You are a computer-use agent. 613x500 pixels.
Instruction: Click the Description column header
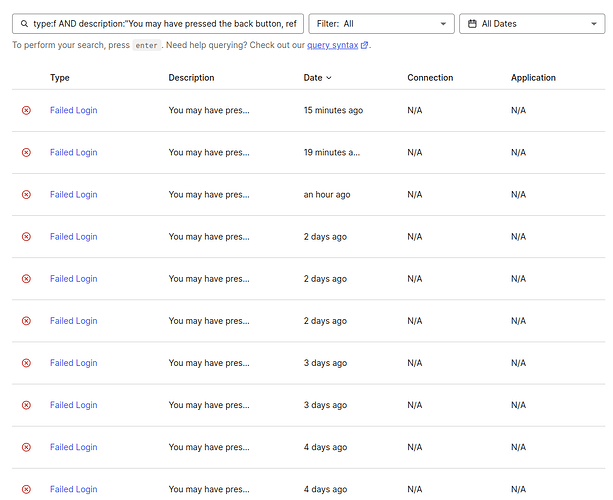click(x=191, y=78)
